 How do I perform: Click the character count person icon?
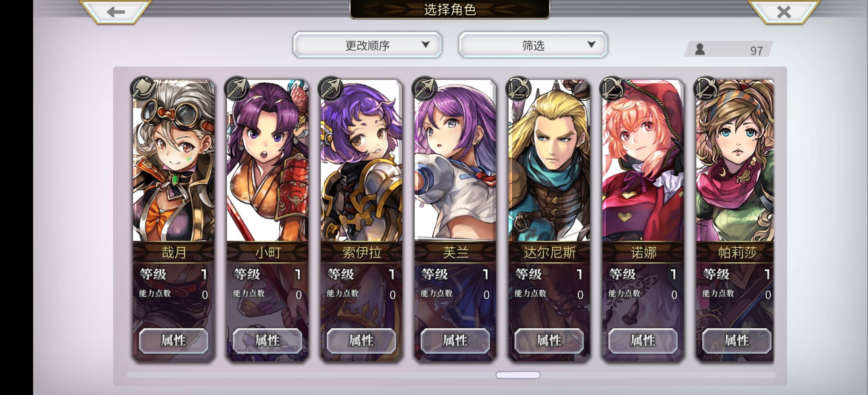(700, 50)
